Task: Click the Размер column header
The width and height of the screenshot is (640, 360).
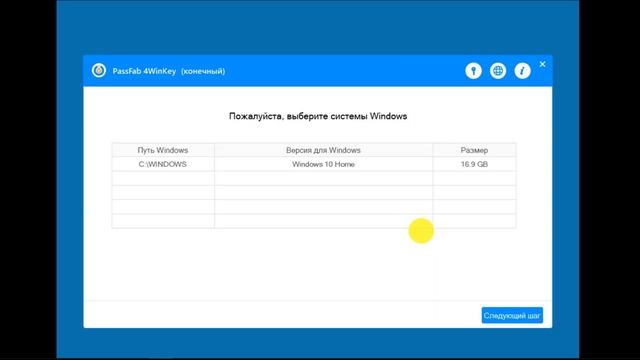Action: (474, 150)
